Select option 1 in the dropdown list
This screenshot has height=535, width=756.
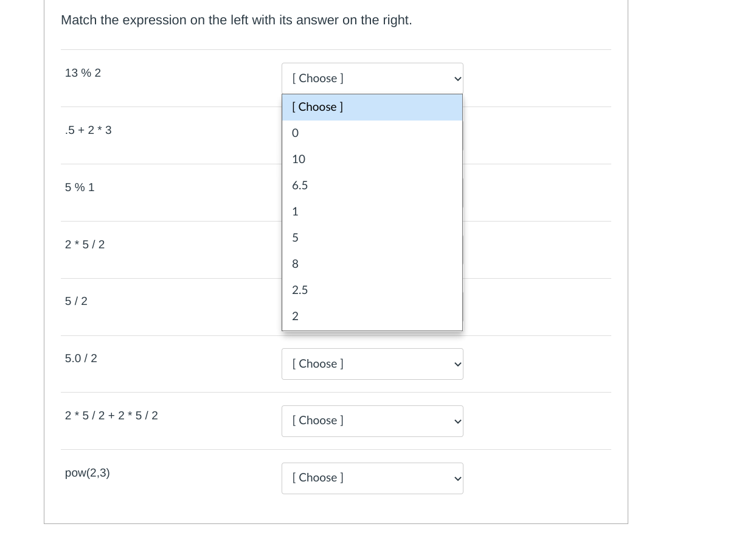372,212
